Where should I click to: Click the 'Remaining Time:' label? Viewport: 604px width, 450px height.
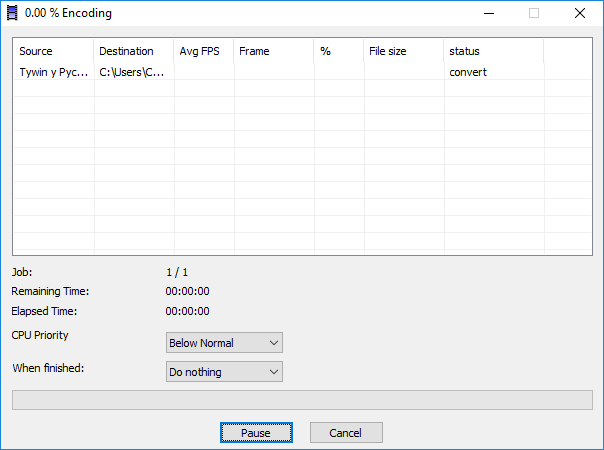click(x=50, y=291)
